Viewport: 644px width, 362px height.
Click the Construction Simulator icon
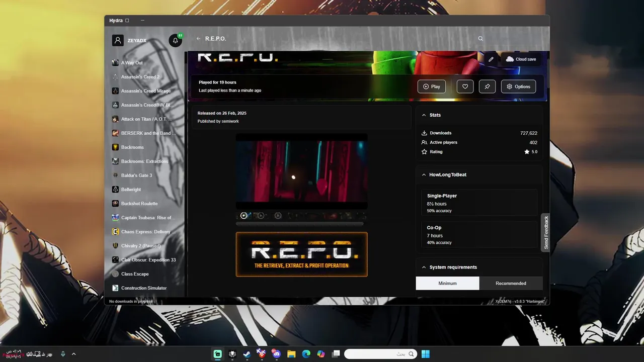tap(115, 288)
